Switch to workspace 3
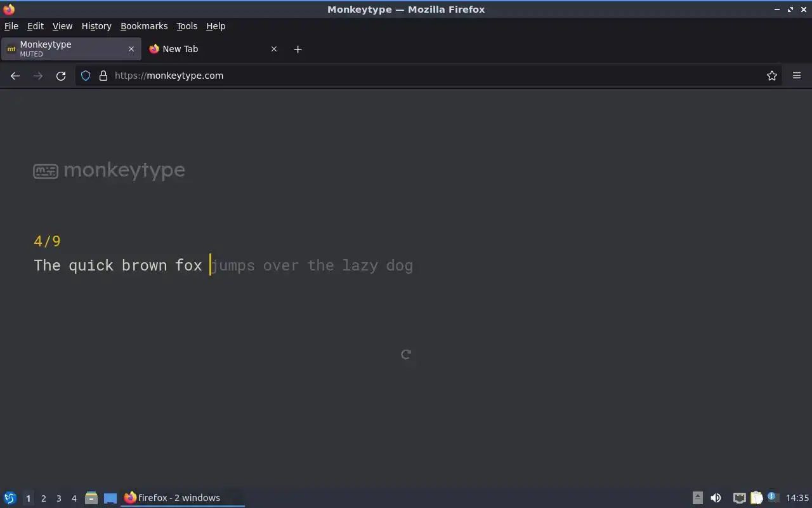The height and width of the screenshot is (508, 812). pyautogui.click(x=58, y=498)
